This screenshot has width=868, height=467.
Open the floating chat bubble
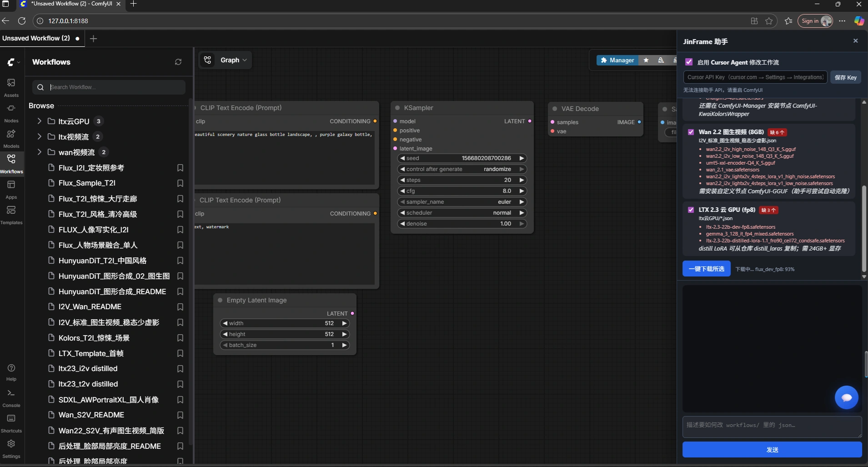pyautogui.click(x=847, y=397)
